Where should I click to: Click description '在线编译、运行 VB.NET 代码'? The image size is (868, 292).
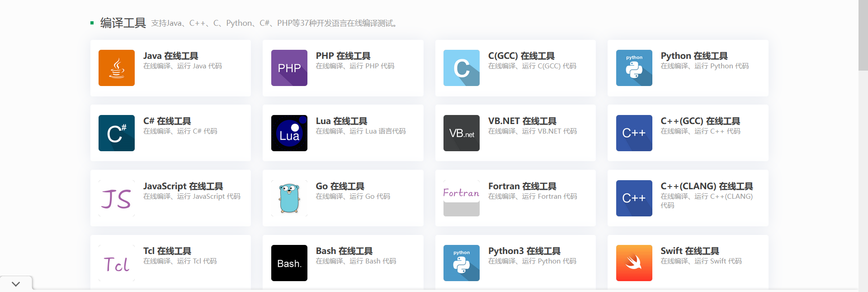[x=533, y=131]
